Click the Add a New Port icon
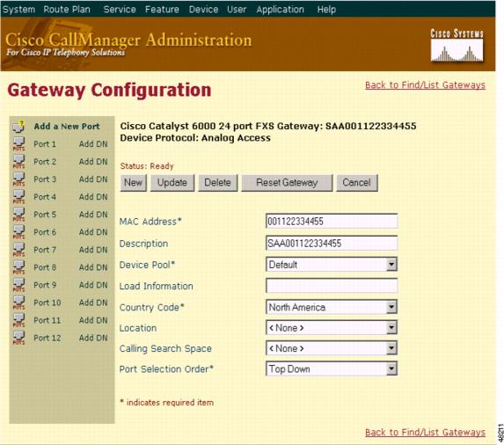The height and width of the screenshot is (445, 504). click(18, 127)
